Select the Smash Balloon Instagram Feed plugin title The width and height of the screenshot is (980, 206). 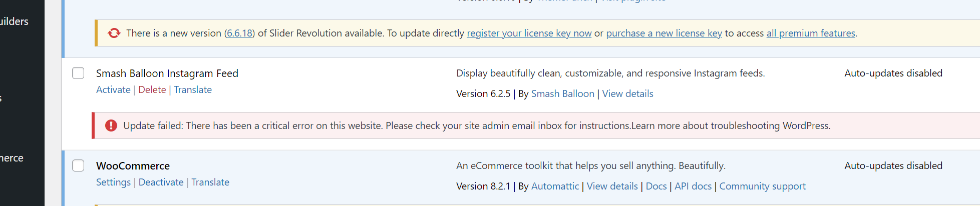click(167, 73)
